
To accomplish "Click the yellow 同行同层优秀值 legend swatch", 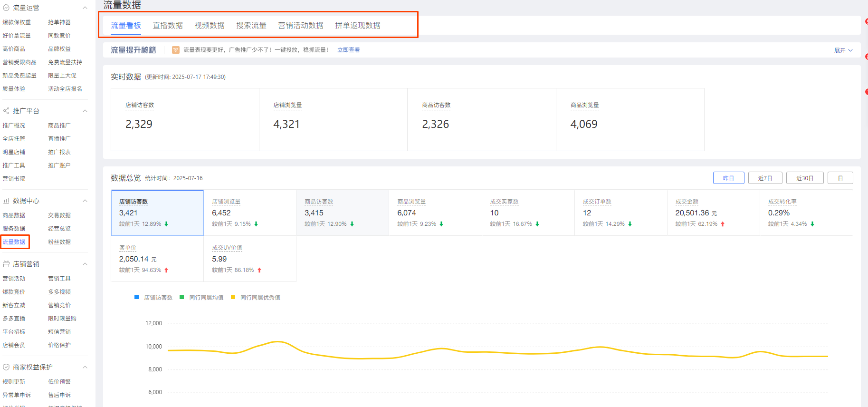I will coord(233,297).
